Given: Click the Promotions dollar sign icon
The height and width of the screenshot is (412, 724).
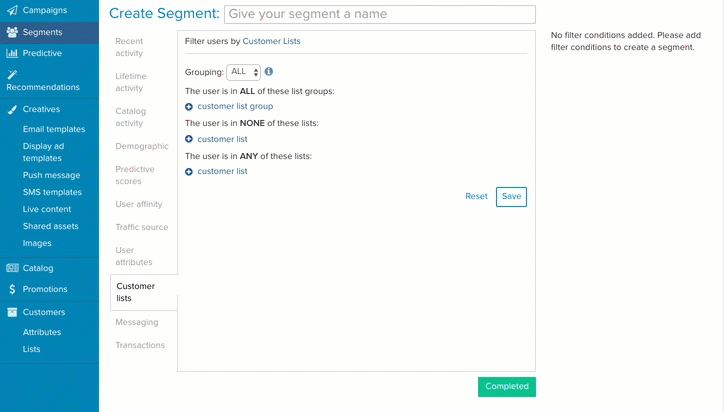Looking at the screenshot, I should coord(12,289).
